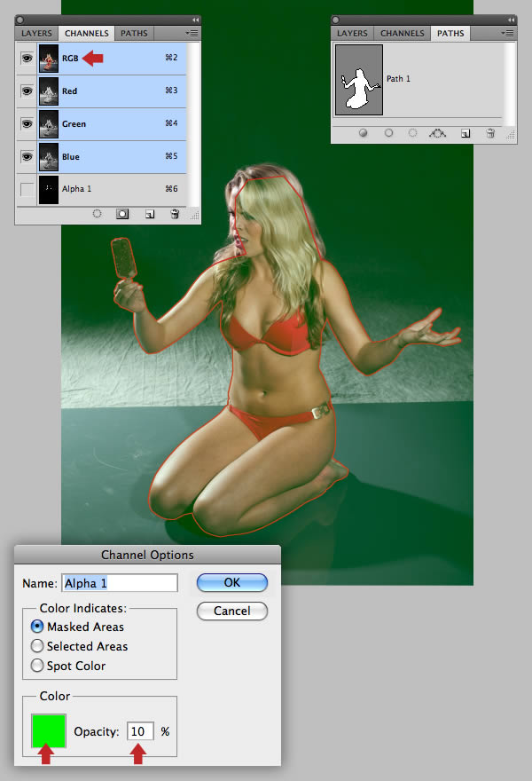The image size is (532, 781).
Task: Load channel as selection icon in Channels panel
Action: click(97, 214)
